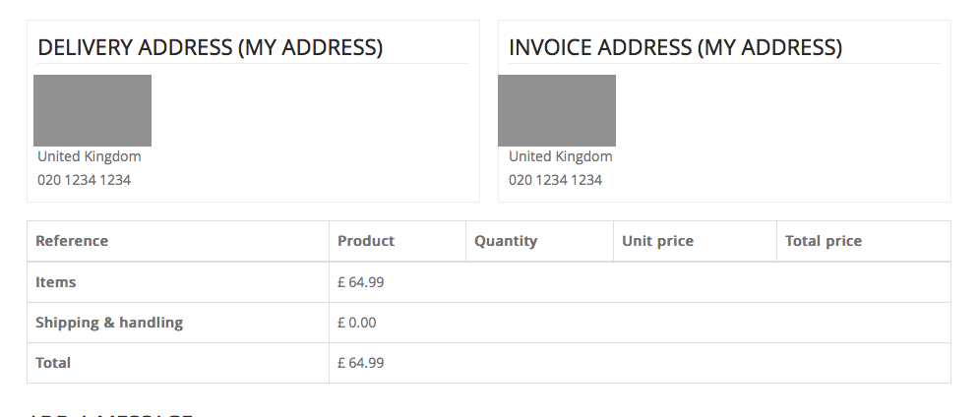Click the Quantity column header
The height and width of the screenshot is (417, 980).
point(506,241)
